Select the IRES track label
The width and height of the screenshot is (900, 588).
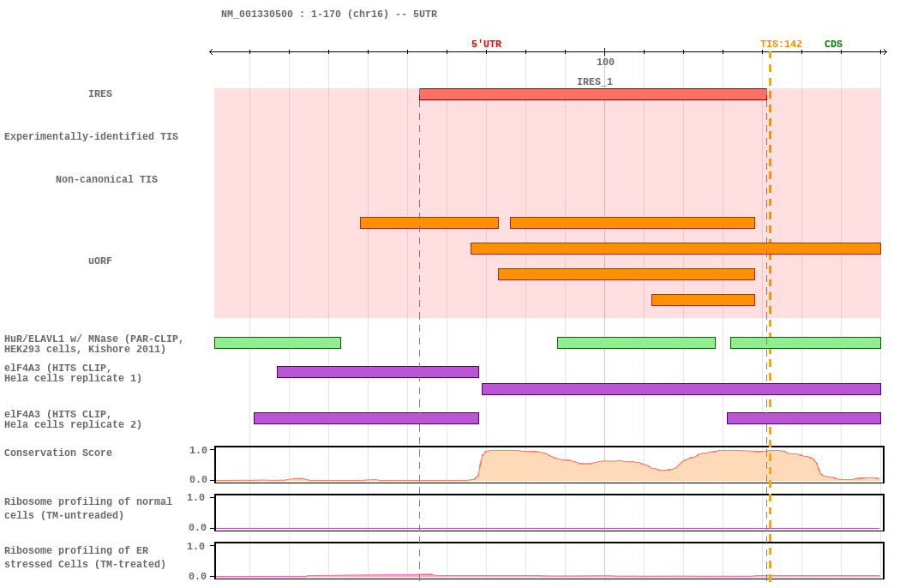coord(100,94)
